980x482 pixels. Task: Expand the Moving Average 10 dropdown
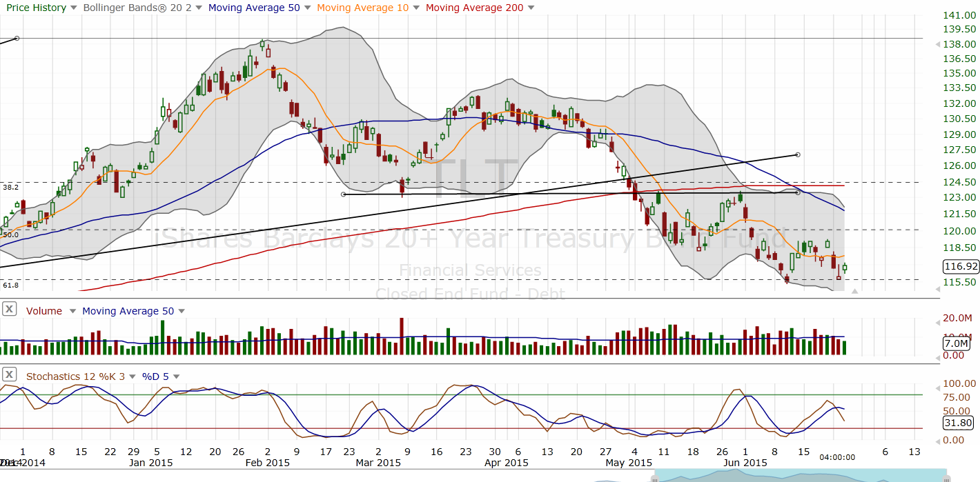click(415, 8)
